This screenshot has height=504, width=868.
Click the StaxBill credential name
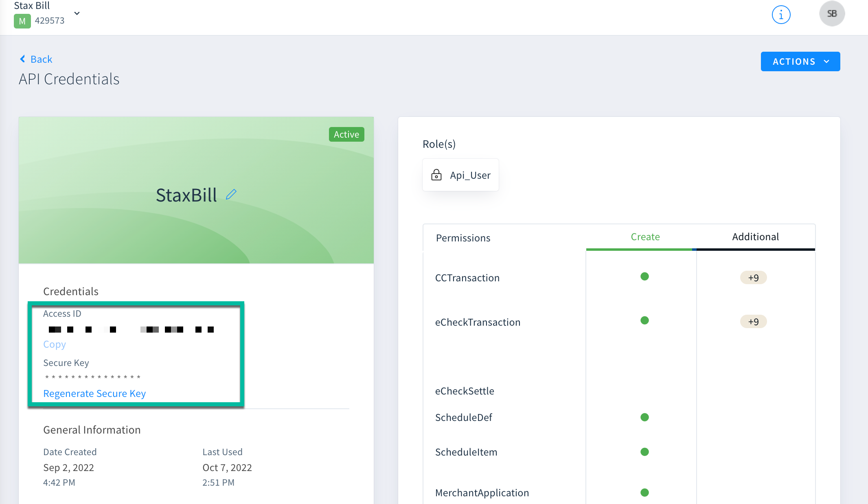tap(186, 195)
